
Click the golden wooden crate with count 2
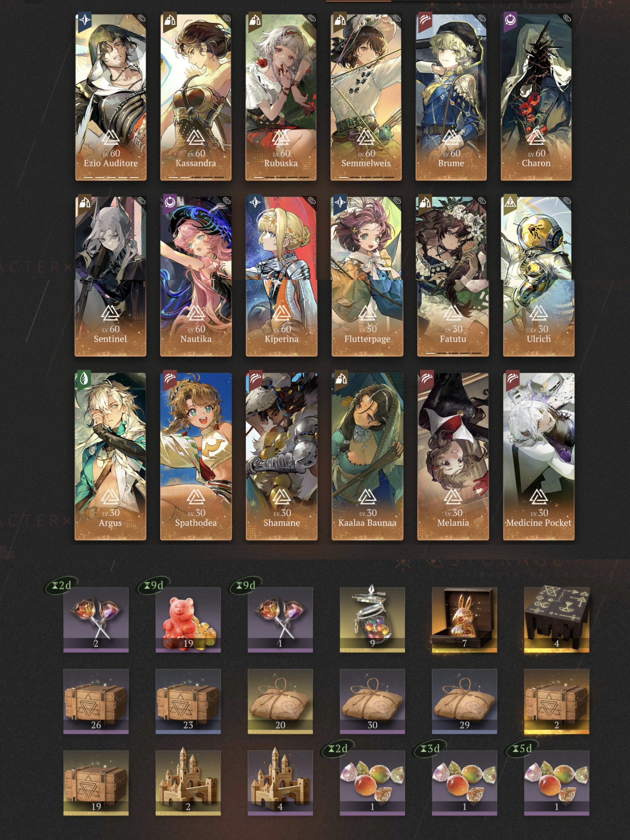pos(556,701)
